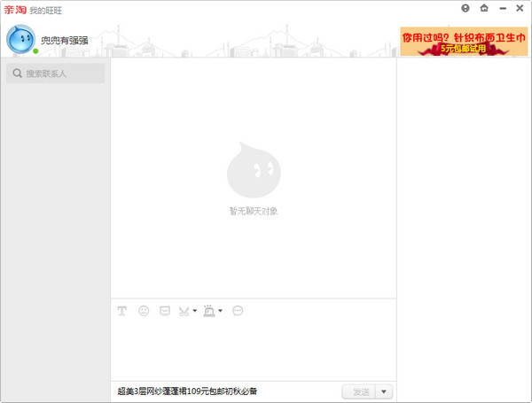Expand the screenshot options dropdown arrow

pos(195,311)
